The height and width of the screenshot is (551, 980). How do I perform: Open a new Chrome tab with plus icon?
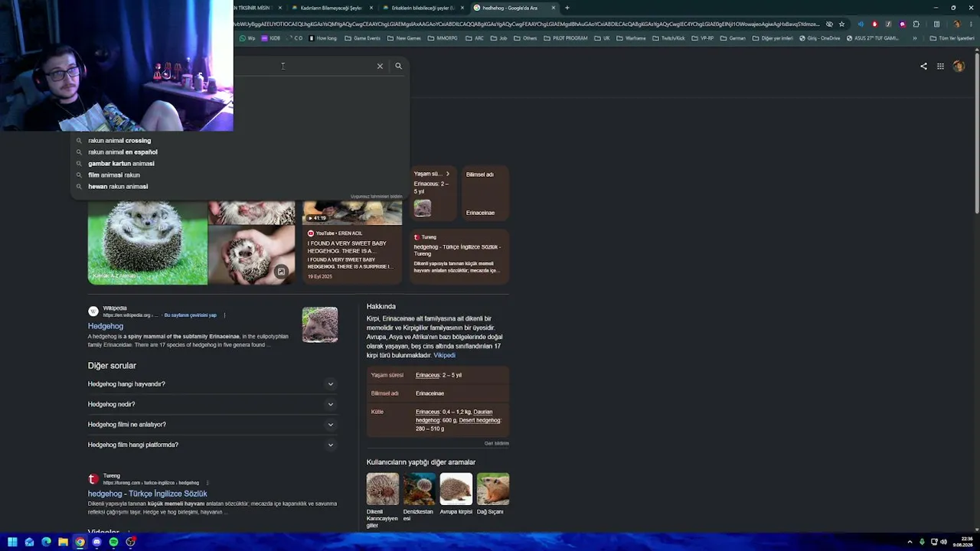[x=567, y=8]
